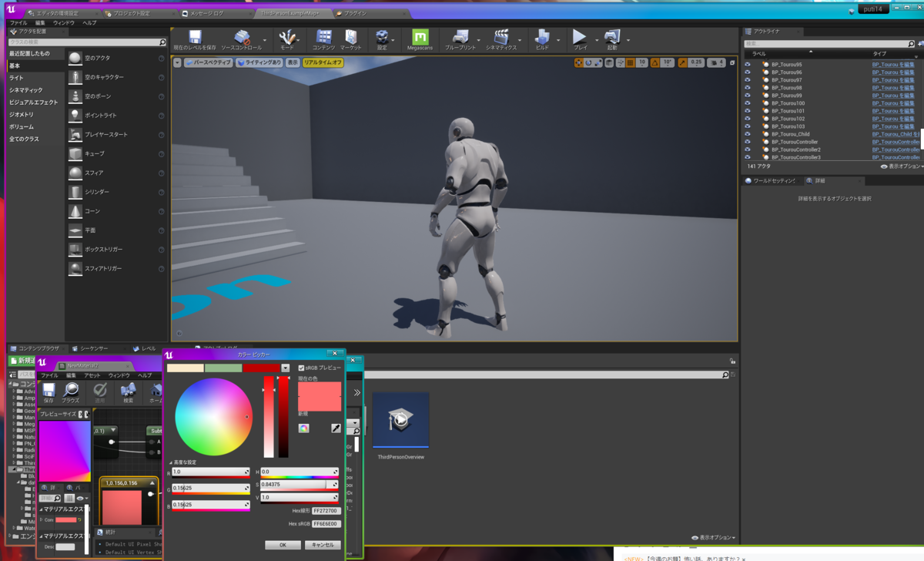Open Perspective (パースペクティブ) view mode dropdown
This screenshot has width=924, height=561.
(x=208, y=62)
